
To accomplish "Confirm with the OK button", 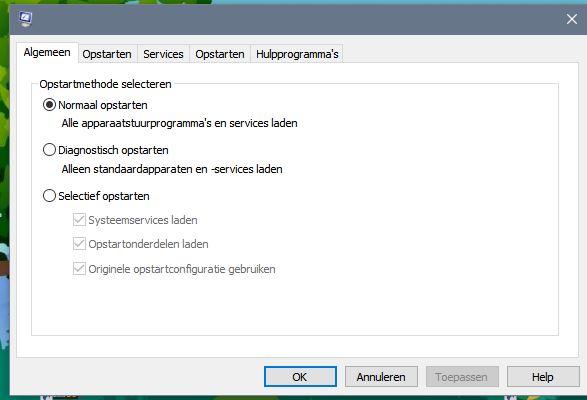I will coord(300,376).
